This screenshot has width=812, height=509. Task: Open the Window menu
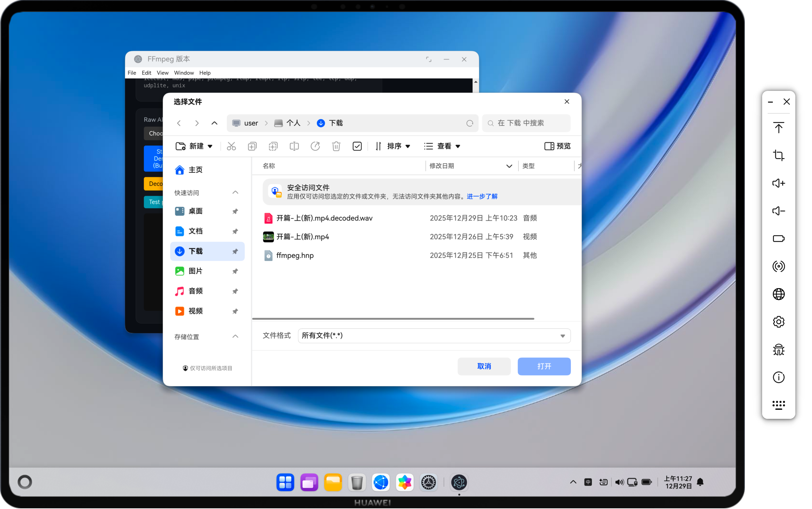coord(184,73)
